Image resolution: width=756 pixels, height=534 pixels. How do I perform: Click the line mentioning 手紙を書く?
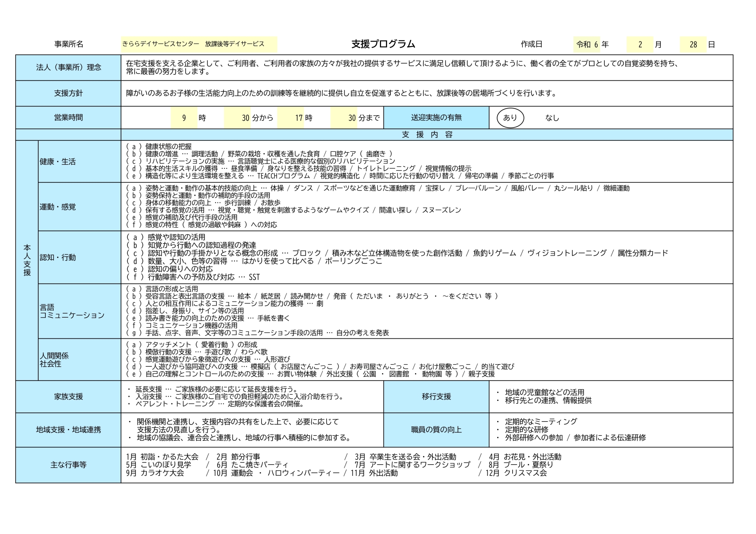208,318
